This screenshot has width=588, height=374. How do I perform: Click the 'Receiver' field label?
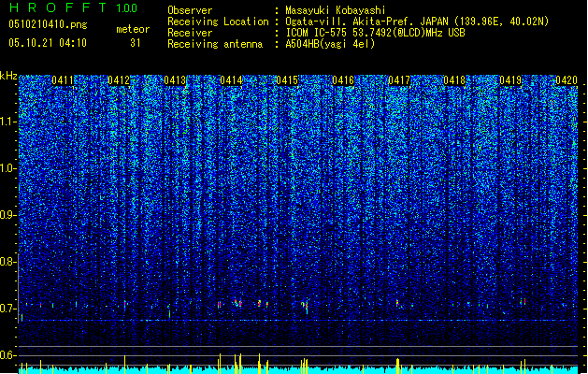click(x=190, y=33)
